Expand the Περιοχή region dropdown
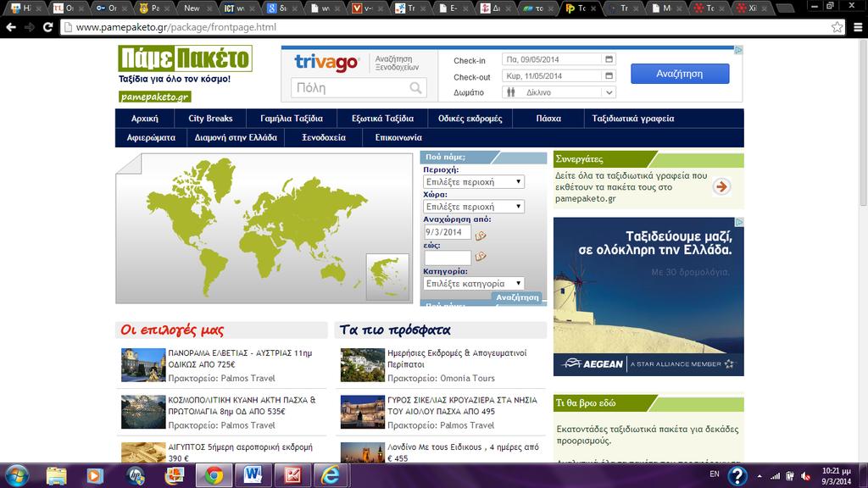 [473, 182]
